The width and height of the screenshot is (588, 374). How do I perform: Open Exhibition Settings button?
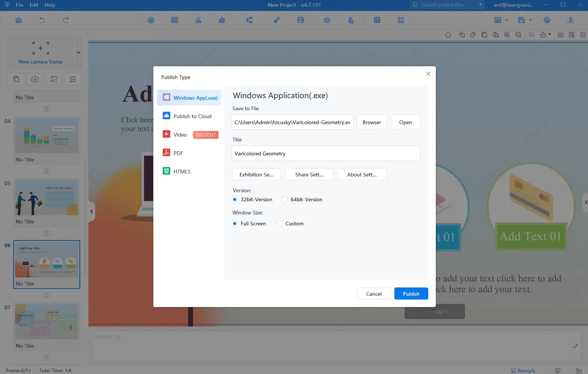(x=257, y=175)
